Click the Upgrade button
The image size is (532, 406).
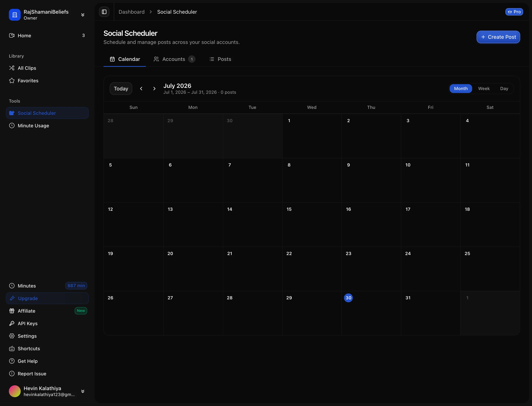[x=47, y=298]
